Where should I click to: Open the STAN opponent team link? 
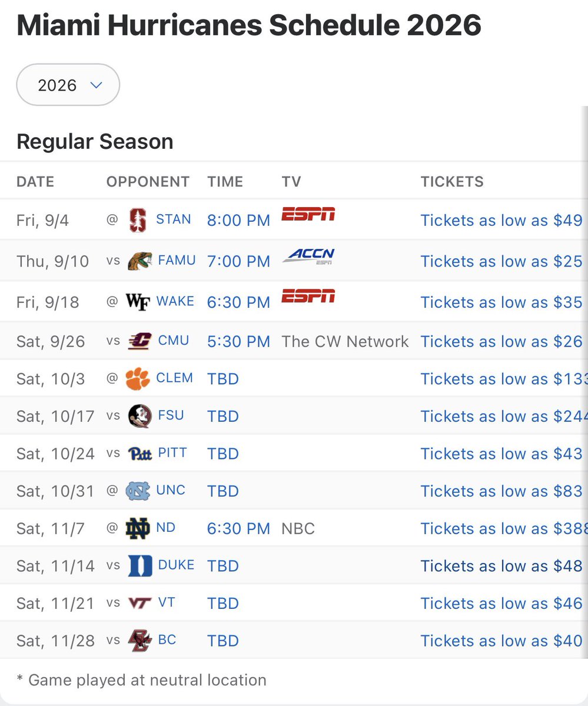click(x=173, y=219)
